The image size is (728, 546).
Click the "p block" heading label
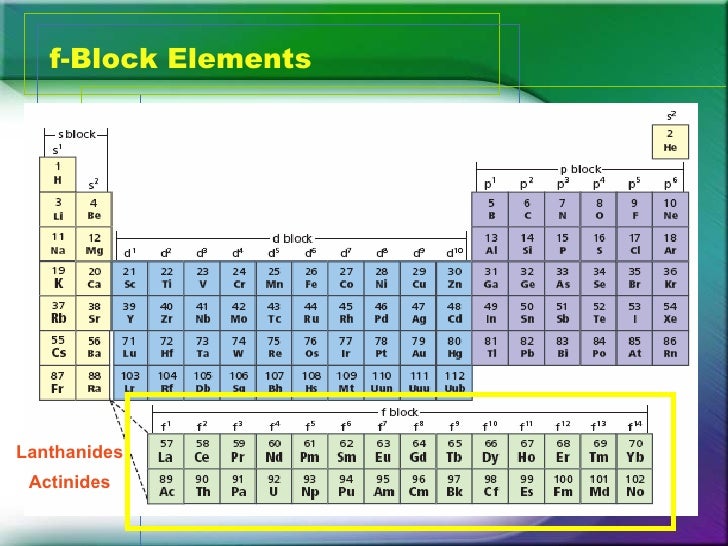point(581,169)
